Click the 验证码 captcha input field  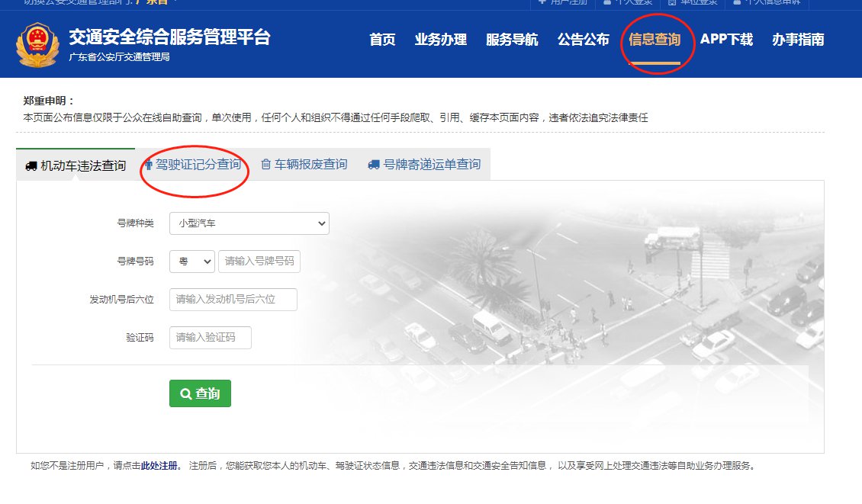(x=210, y=338)
